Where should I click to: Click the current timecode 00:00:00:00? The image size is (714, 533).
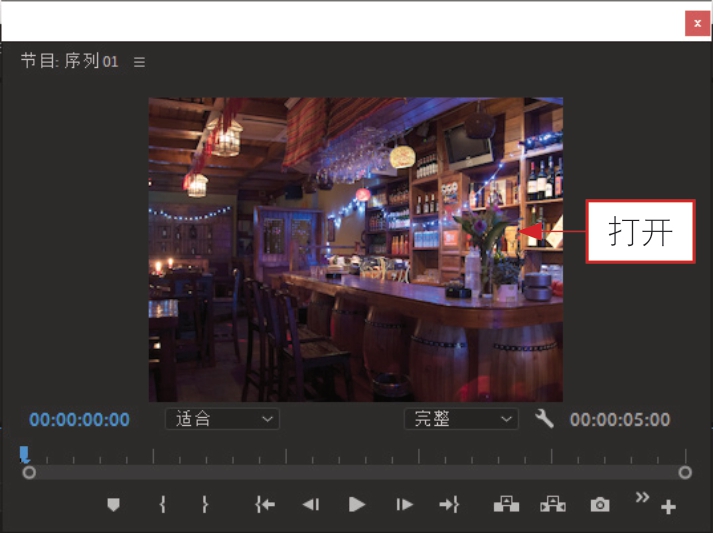point(79,420)
